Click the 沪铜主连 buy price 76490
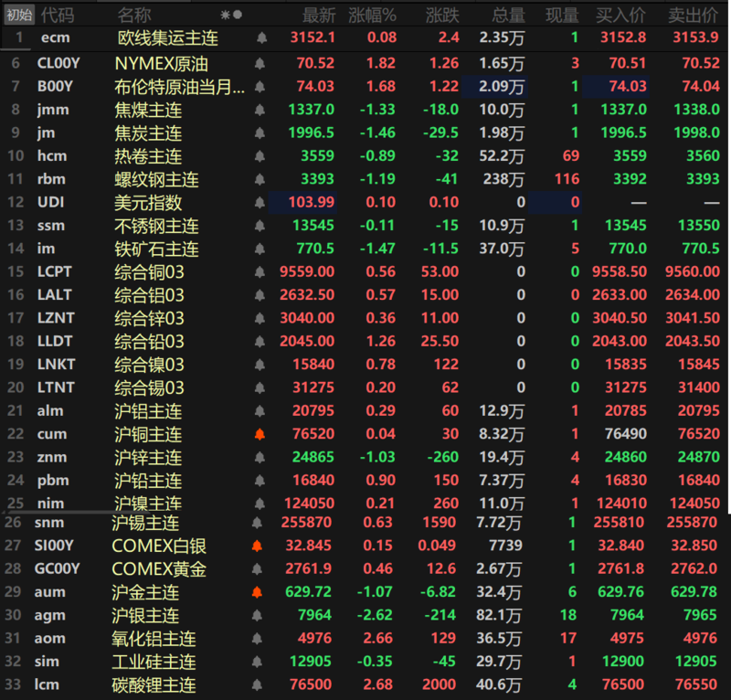The image size is (731, 700). pos(625,434)
